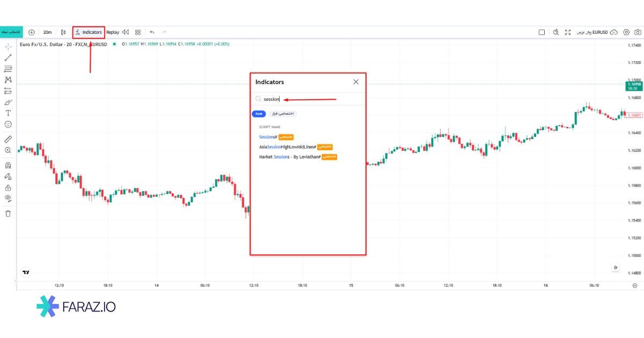
Task: Click the current price label 1.16958
Action: click(634, 85)
